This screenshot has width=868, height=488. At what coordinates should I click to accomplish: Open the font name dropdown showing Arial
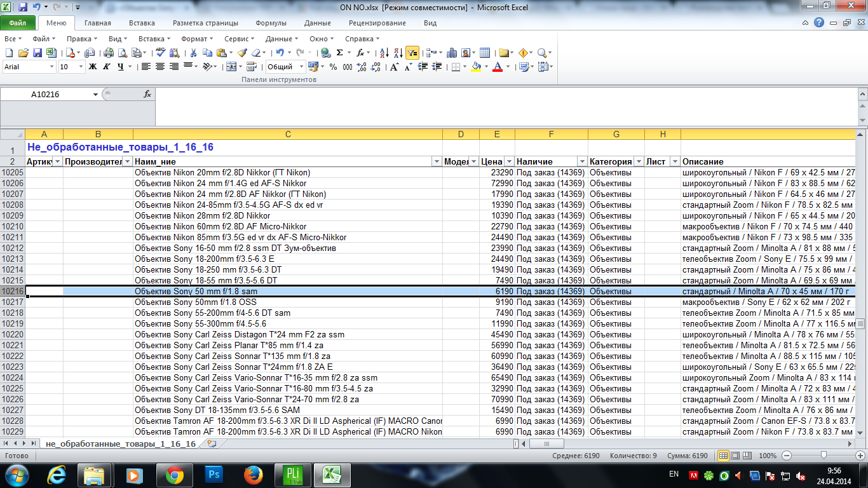tap(53, 67)
